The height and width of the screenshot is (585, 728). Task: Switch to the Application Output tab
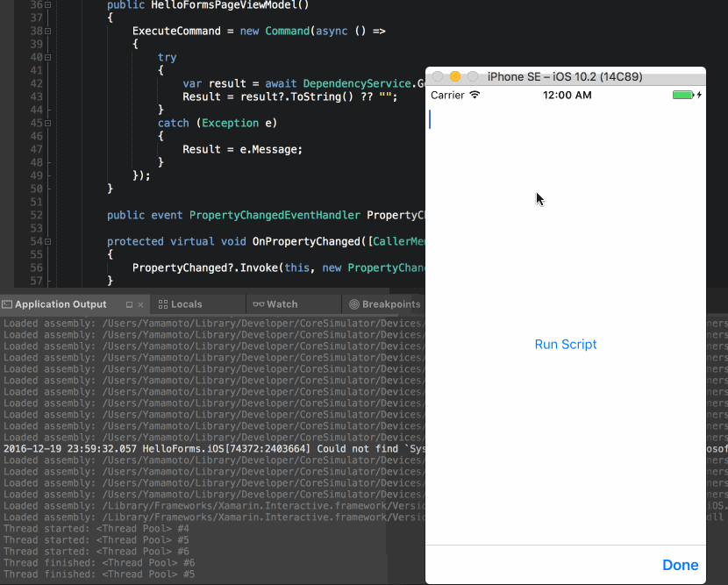[61, 304]
